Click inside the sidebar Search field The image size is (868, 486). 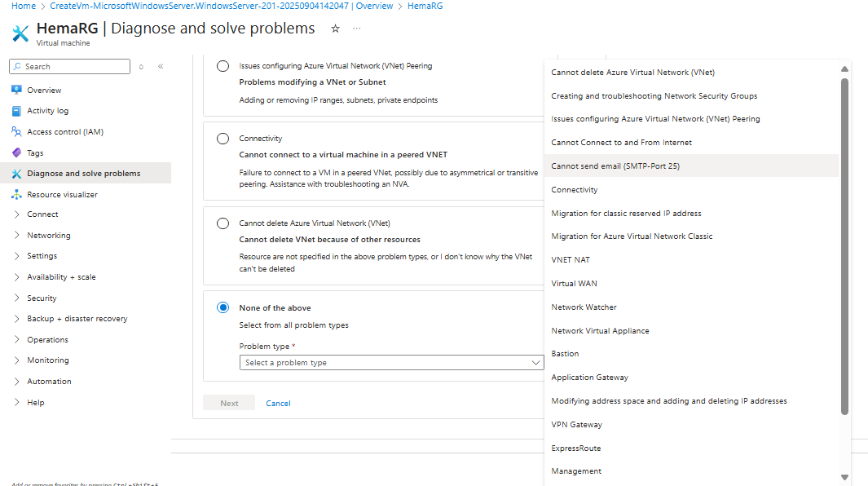click(x=69, y=66)
